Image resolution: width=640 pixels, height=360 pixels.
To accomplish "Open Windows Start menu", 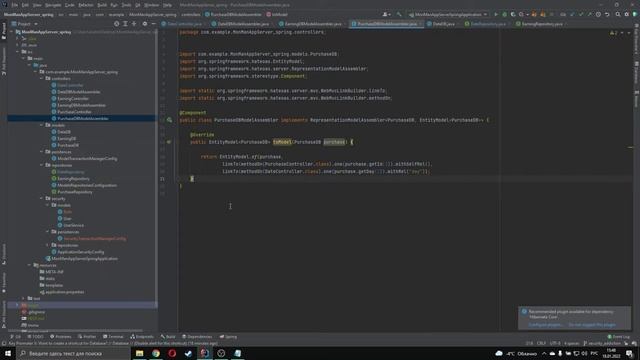I will pyautogui.click(x=8, y=353).
